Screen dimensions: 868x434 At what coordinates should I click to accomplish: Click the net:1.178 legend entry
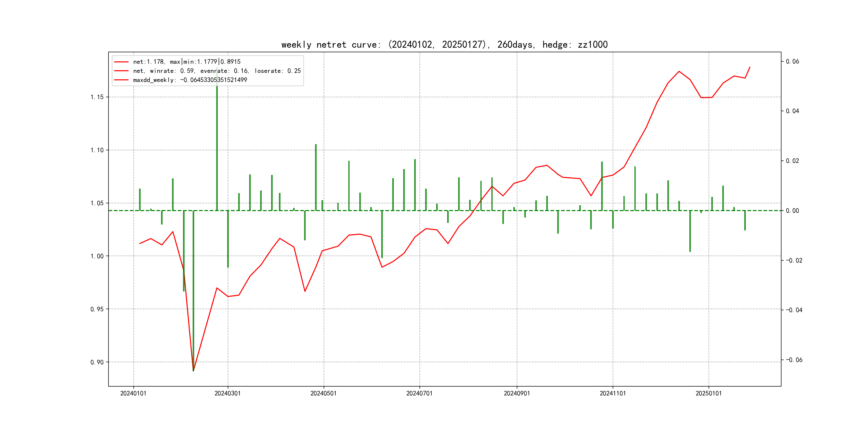(187, 62)
